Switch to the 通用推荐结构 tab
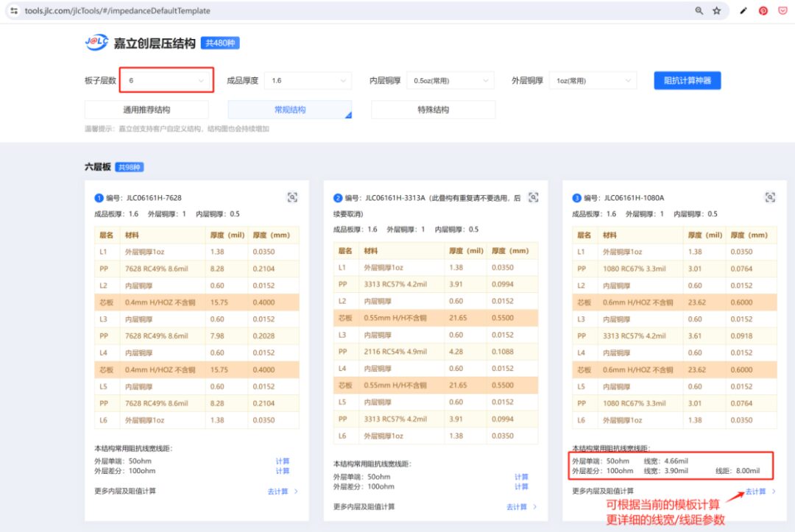This screenshot has height=532, width=795. (x=146, y=110)
